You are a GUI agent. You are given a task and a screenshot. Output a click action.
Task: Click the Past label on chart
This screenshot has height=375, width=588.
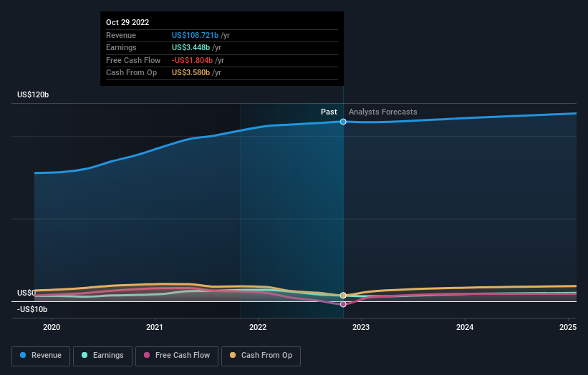tap(329, 112)
